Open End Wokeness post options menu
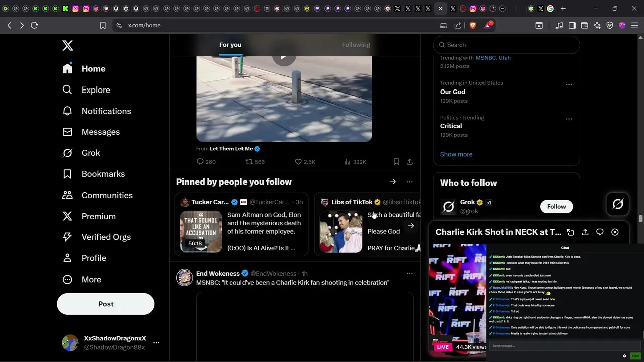The image size is (644, 362). pyautogui.click(x=410, y=273)
